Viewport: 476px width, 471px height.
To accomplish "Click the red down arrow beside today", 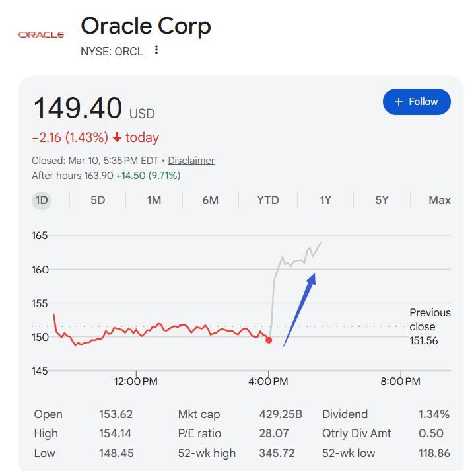I will click(x=117, y=137).
